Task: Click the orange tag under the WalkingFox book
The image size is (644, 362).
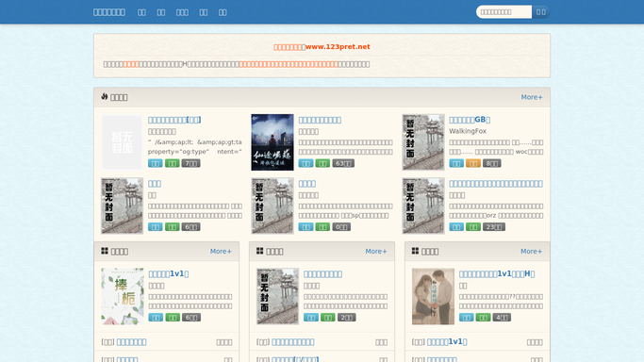Action: (473, 163)
